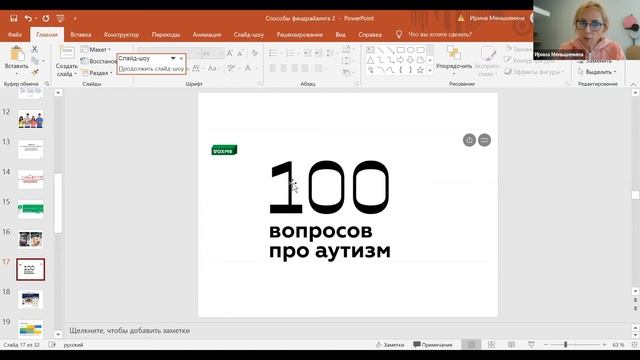The height and width of the screenshot is (360, 640).
Task: Collapse the ribbon with the chevron
Action: [x=633, y=84]
